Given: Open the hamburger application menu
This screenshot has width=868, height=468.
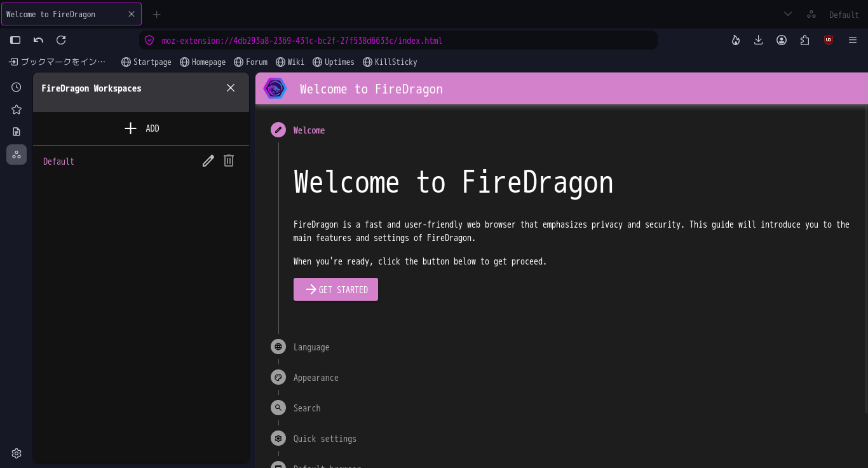Looking at the screenshot, I should [x=853, y=40].
